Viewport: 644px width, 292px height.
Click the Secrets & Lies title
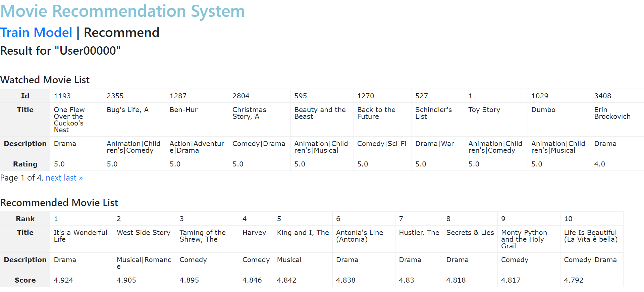(x=470, y=233)
